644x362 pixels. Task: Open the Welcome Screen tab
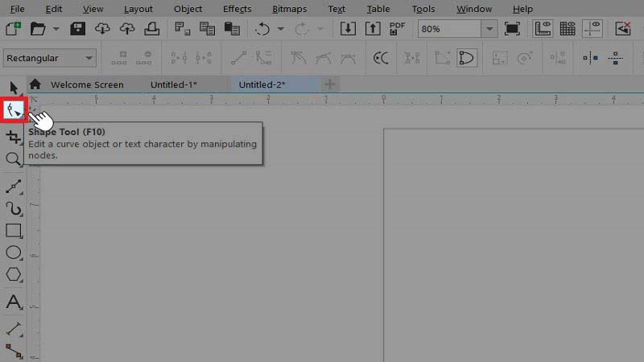coord(87,84)
